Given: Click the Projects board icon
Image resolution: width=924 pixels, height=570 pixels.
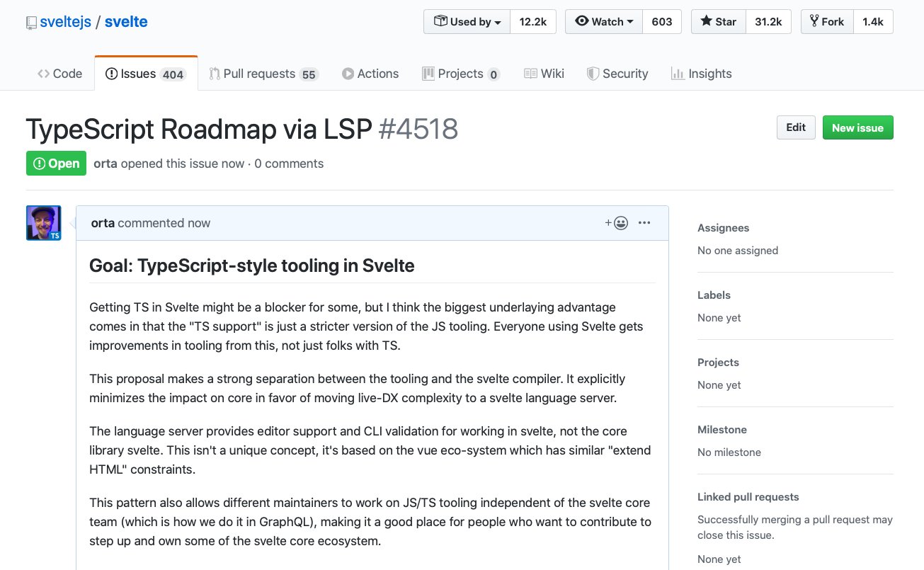Looking at the screenshot, I should 428,73.
